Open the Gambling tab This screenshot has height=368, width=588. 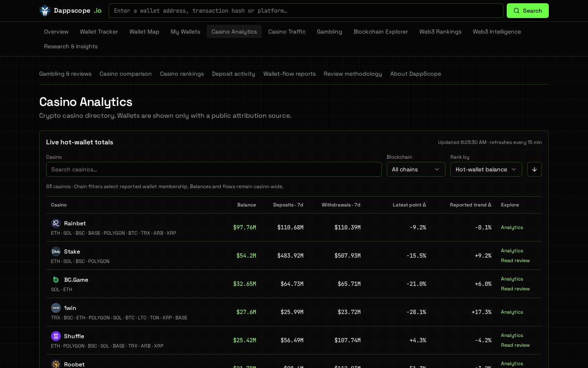tap(330, 31)
